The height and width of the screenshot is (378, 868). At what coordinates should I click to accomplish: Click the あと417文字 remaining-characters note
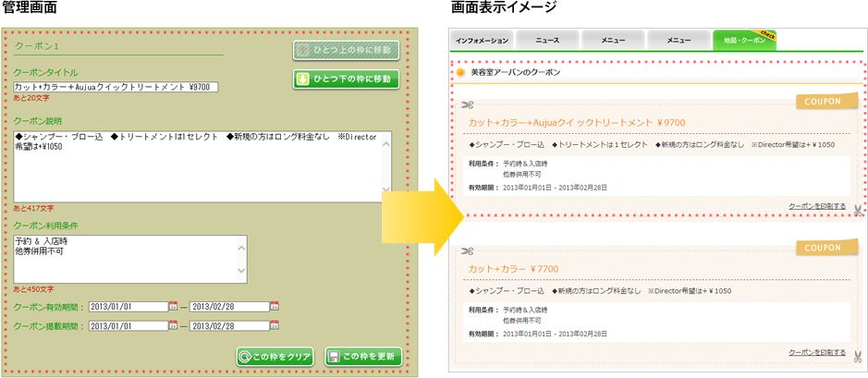pyautogui.click(x=33, y=209)
